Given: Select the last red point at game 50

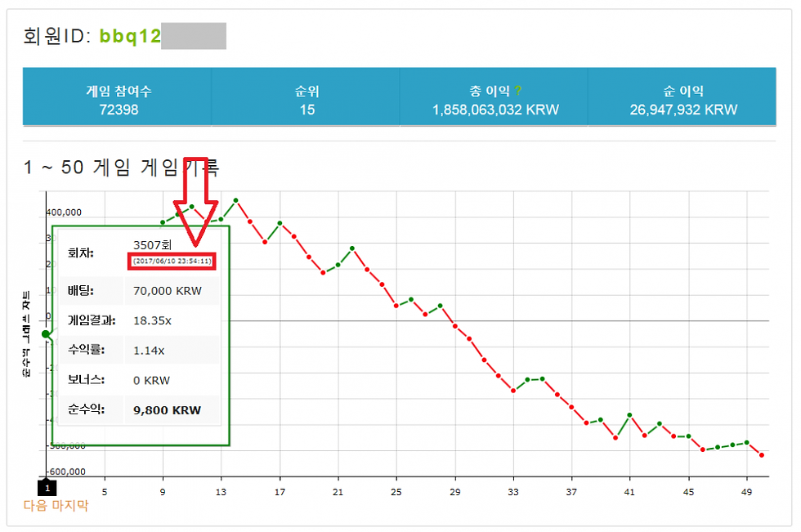Looking at the screenshot, I should pyautogui.click(x=762, y=455).
